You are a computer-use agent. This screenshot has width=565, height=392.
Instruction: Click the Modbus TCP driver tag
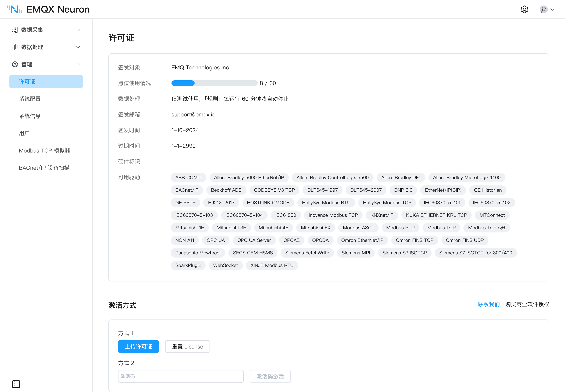click(x=441, y=228)
